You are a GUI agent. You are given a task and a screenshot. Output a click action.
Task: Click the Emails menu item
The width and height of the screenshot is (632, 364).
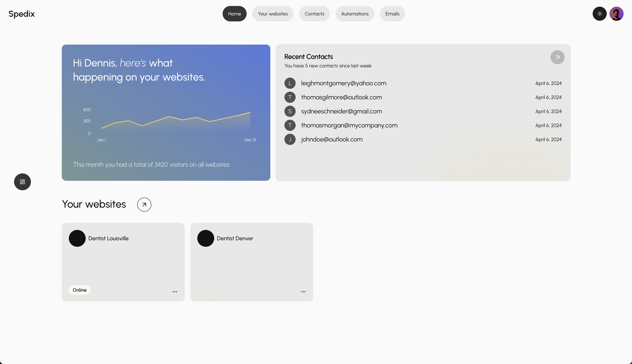click(392, 14)
